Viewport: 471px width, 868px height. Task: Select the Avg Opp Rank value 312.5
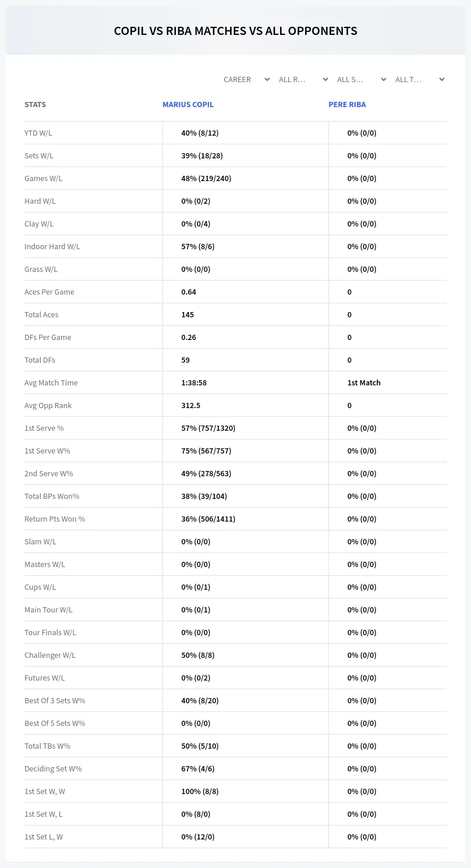[191, 405]
